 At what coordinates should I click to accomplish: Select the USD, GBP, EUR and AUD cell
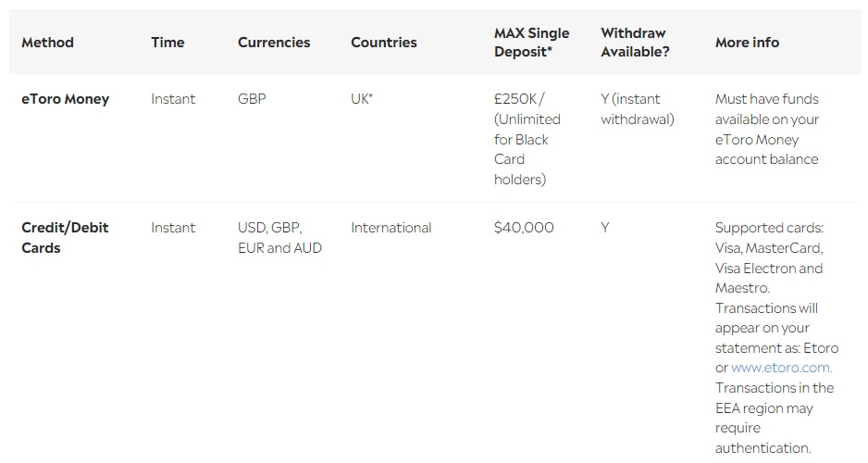pyautogui.click(x=279, y=237)
